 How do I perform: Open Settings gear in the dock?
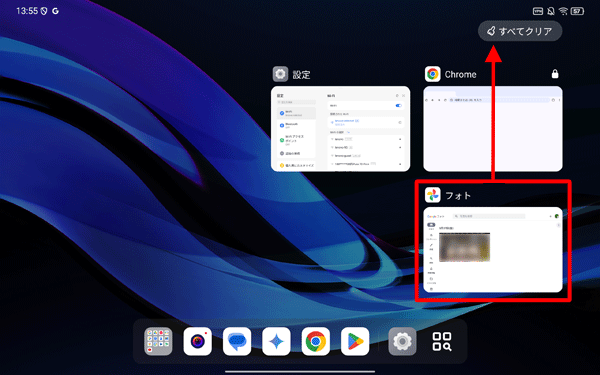click(402, 341)
